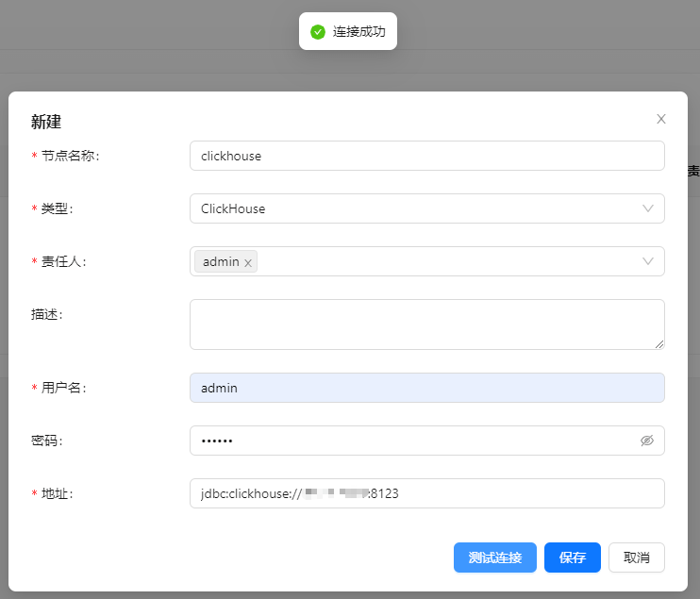Click the 地址 field label

point(57,493)
